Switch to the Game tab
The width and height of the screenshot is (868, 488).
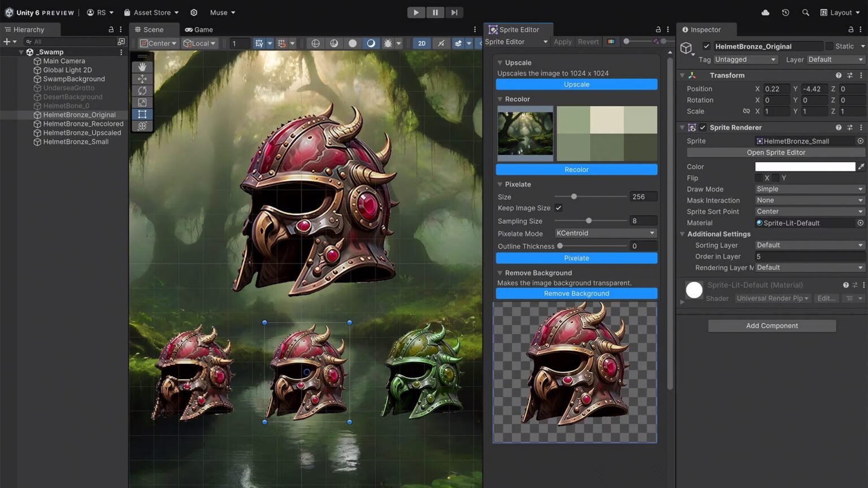(199, 29)
